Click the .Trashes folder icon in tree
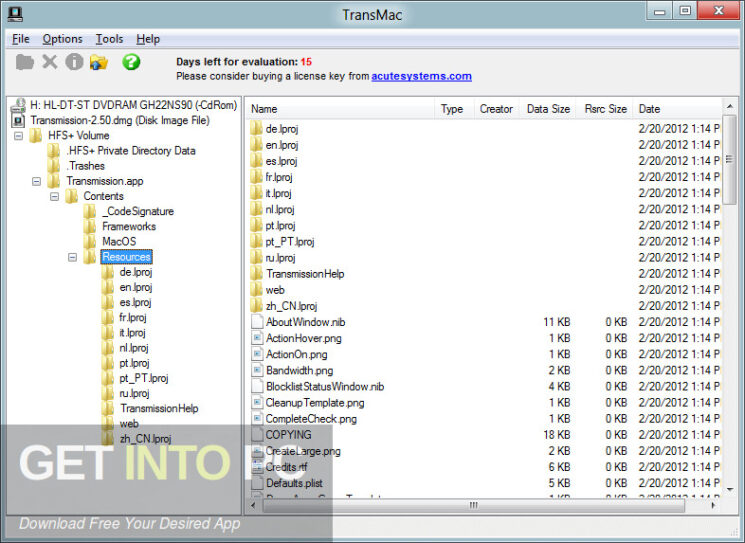The image size is (745, 543). click(x=54, y=166)
